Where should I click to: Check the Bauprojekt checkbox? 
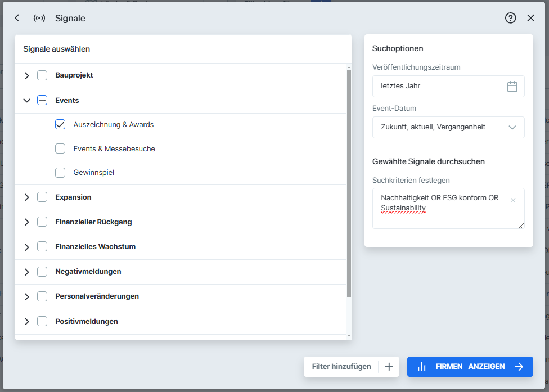[42, 75]
